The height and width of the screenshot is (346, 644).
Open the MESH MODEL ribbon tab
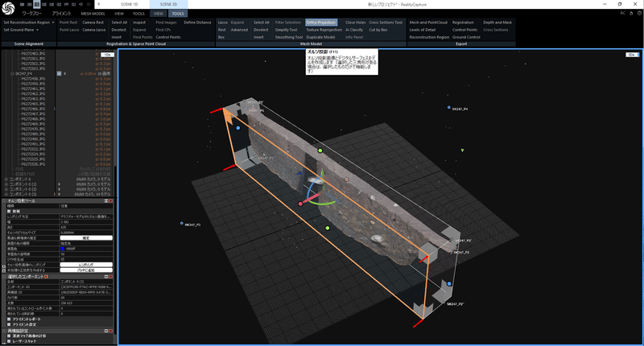pyautogui.click(x=93, y=14)
